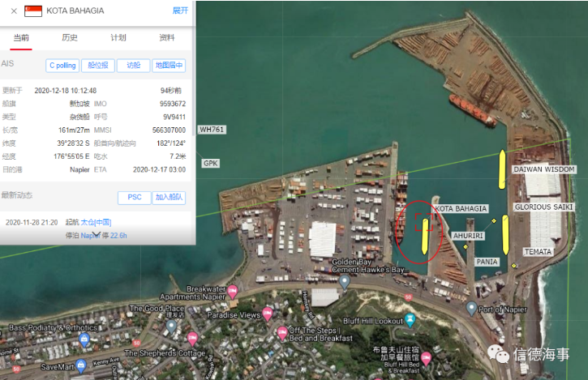Select the GLORIOUS SAIKI yellow ship marker
Image resolution: width=588 pixels, height=380 pixels.
click(505, 233)
